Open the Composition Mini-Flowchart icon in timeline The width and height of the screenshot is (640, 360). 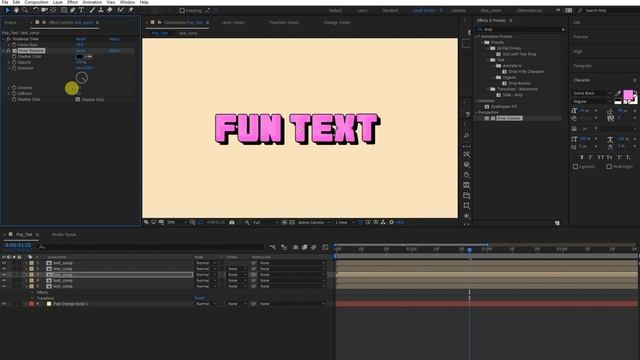(273, 247)
